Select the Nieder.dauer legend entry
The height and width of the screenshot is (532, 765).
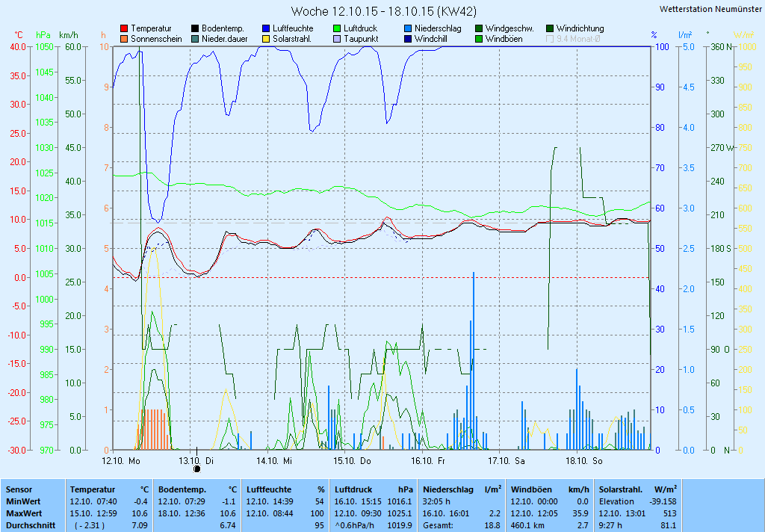(x=219, y=39)
